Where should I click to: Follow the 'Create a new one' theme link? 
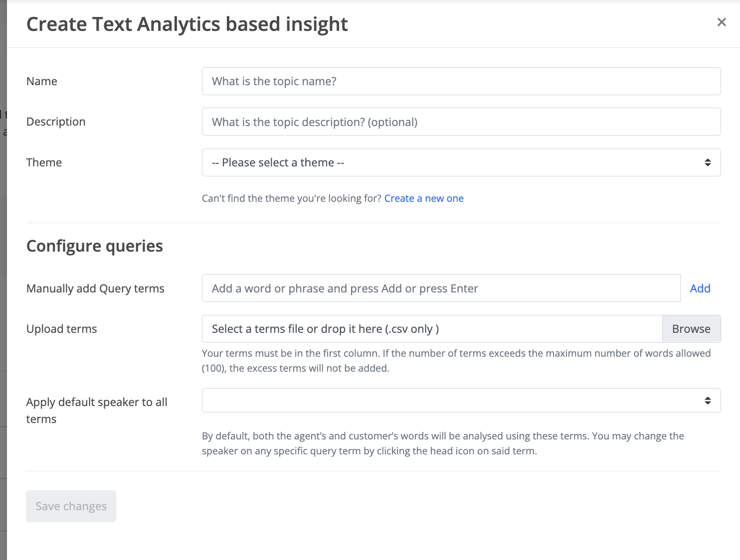(x=424, y=198)
